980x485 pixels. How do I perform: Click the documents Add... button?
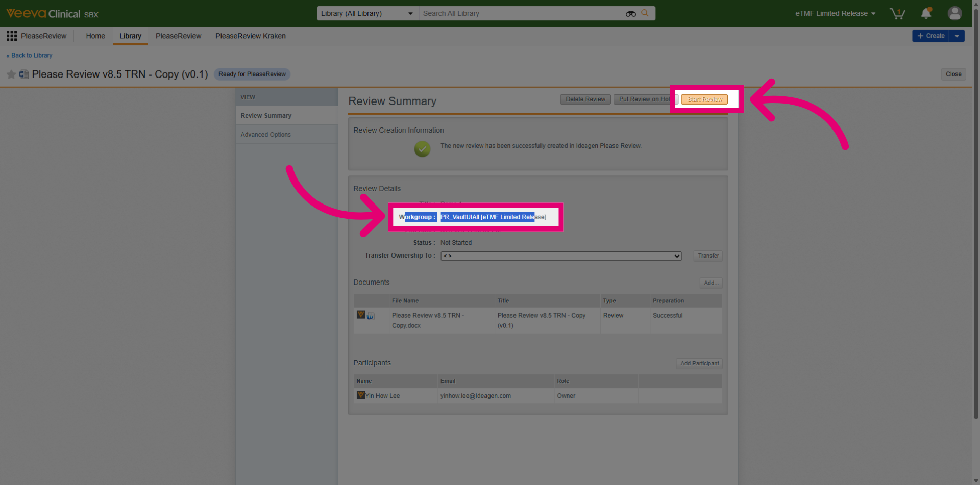tap(710, 283)
